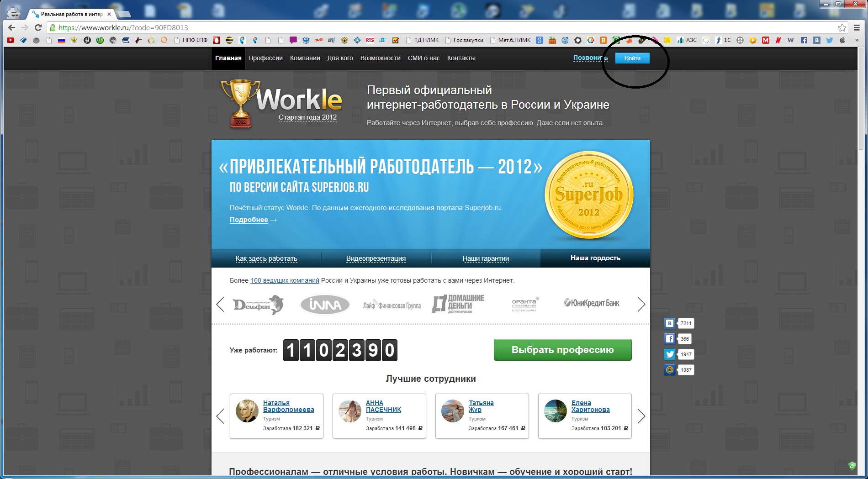This screenshot has width=868, height=479.
Task: Open the Chrome menu hamburger icon
Action: pyautogui.click(x=857, y=27)
